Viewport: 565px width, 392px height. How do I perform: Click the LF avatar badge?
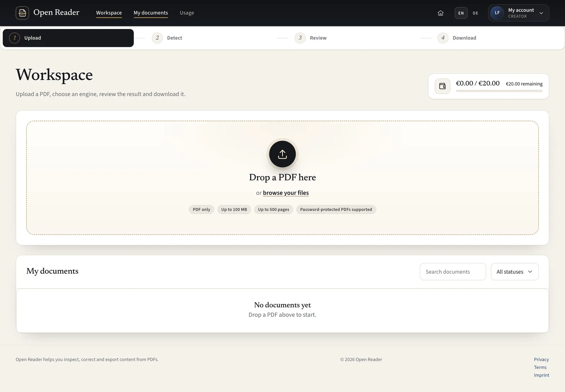point(497,13)
